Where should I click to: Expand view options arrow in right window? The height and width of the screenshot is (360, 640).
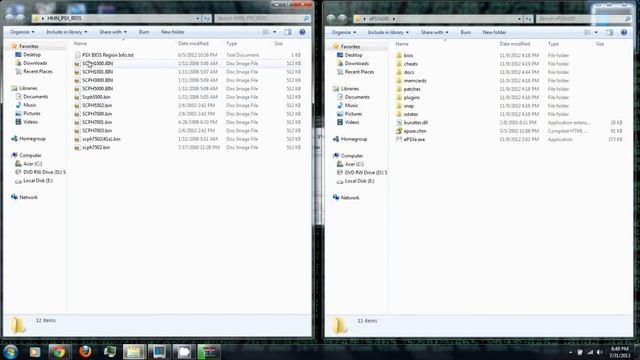point(596,32)
